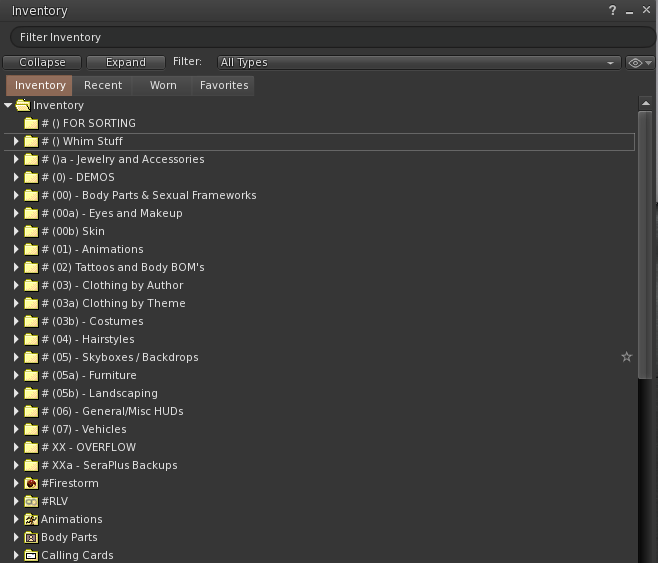Click the Body Parts system folder icon

point(31,537)
